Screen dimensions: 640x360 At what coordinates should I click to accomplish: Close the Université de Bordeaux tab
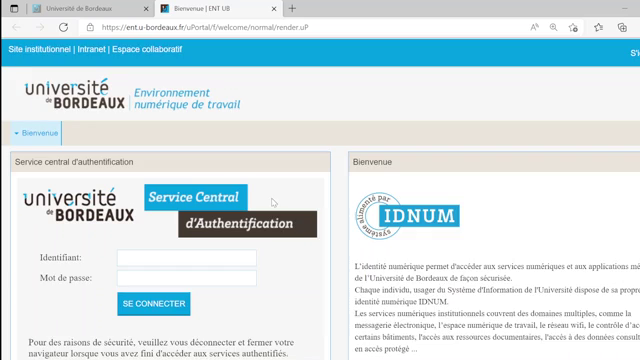tap(146, 9)
